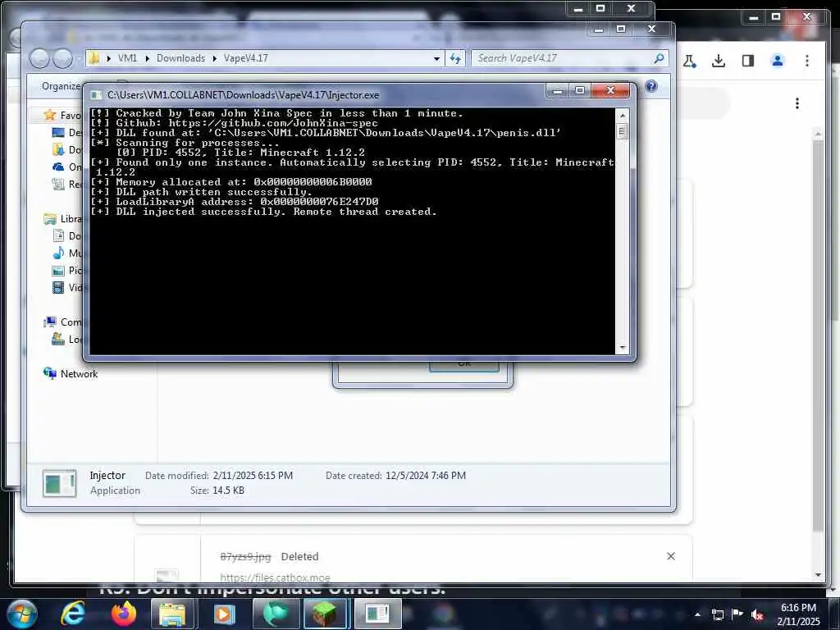This screenshot has height=630, width=840.
Task: Click the Desktop icon under Favorites
Action: [x=58, y=132]
